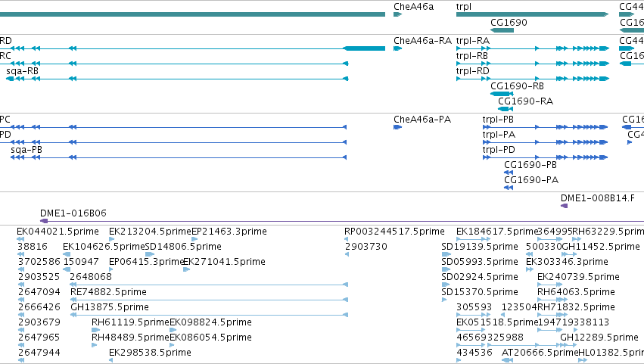Click the DME1-016B06 feature label
This screenshot has height=364, width=644.
(x=73, y=213)
